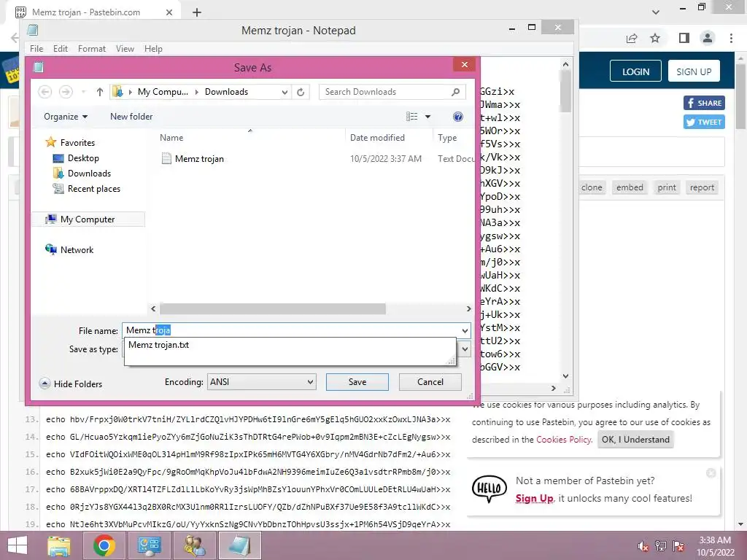Share paste on Facebook with SHARE

(704, 103)
